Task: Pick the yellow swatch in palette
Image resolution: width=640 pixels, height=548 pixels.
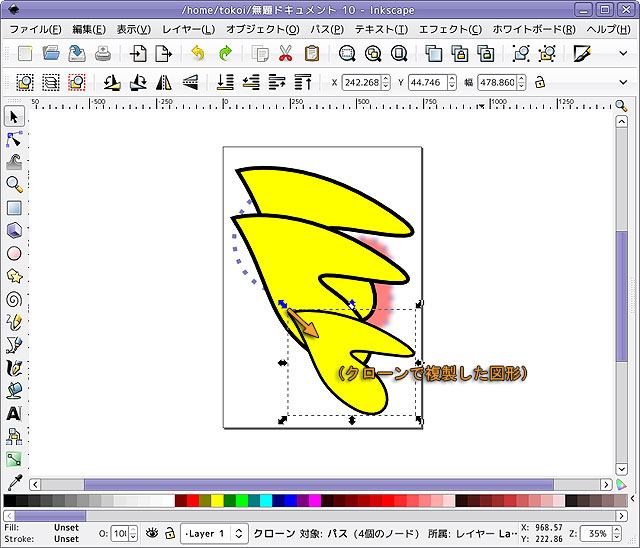Action: [217, 501]
